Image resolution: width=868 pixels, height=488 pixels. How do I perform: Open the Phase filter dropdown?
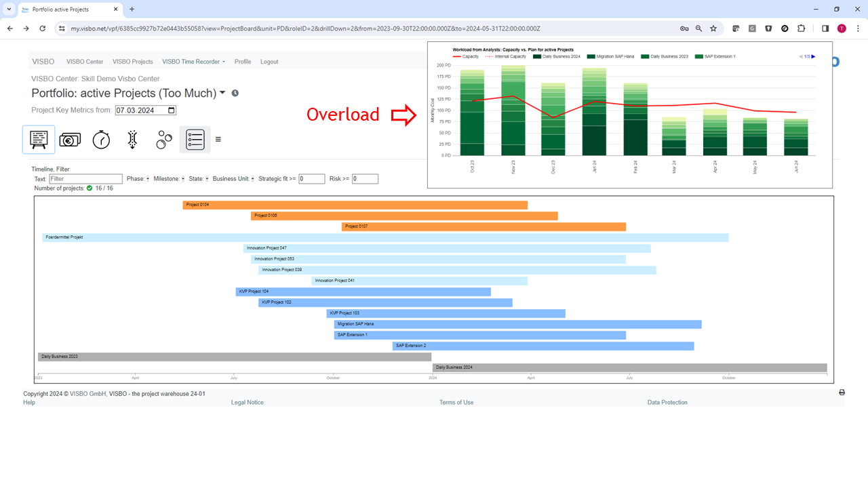[147, 179]
